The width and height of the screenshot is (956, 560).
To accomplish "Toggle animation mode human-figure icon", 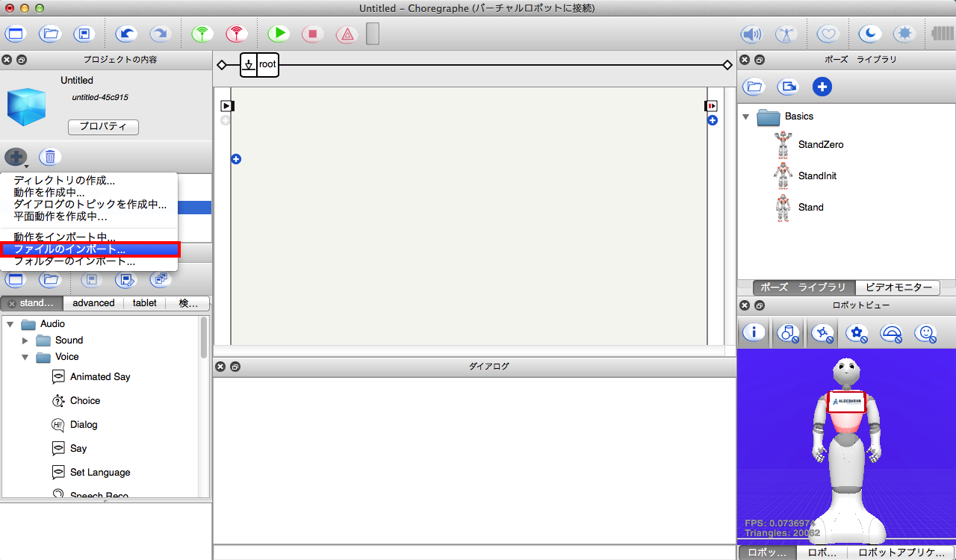I will [785, 34].
